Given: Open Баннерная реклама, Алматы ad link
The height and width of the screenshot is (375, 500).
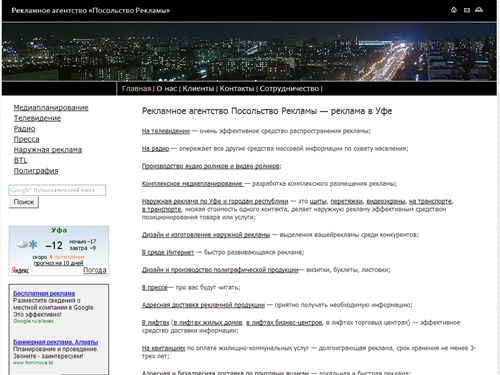Looking at the screenshot, I should (56, 342).
